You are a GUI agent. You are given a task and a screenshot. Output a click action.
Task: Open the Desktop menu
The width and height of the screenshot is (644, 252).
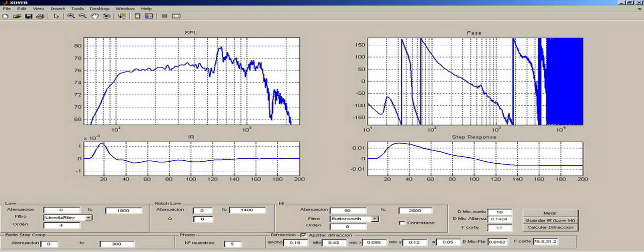[100, 9]
